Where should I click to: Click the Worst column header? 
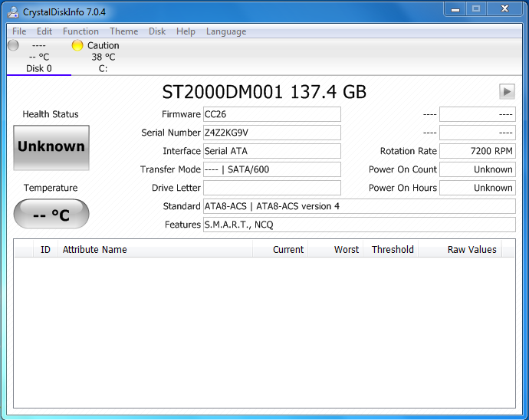(335, 249)
